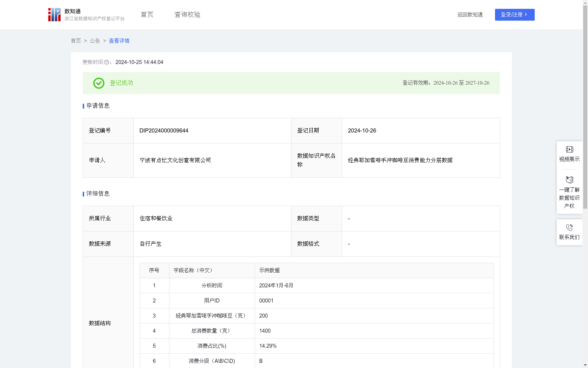Image resolution: width=588 pixels, height=368 pixels.
Task: Click 查看详情 in the breadcrumb
Action: (x=119, y=41)
